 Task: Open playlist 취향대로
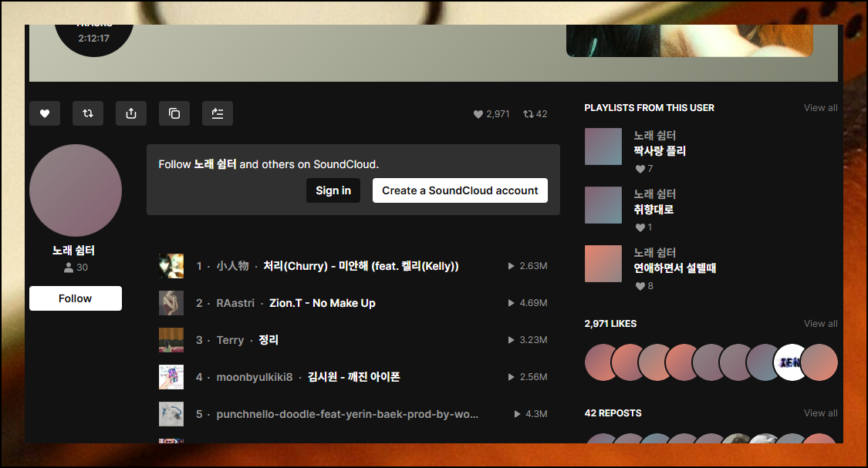point(654,210)
